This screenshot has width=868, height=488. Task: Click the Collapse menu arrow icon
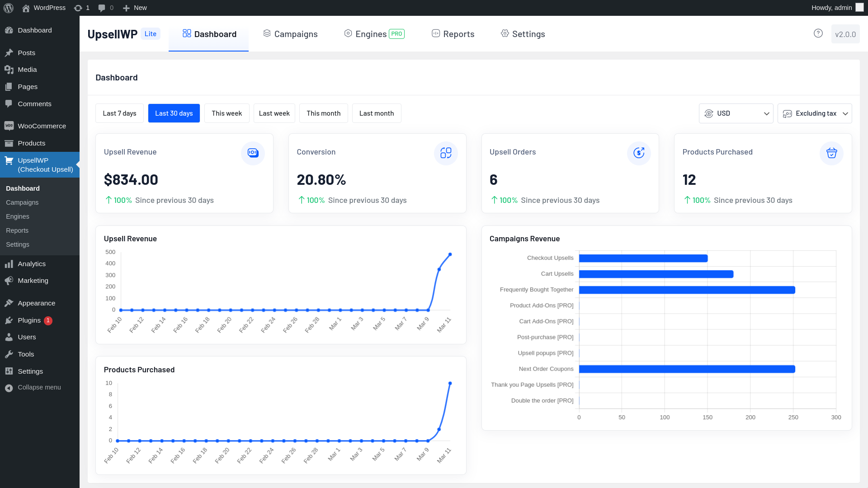click(9, 388)
